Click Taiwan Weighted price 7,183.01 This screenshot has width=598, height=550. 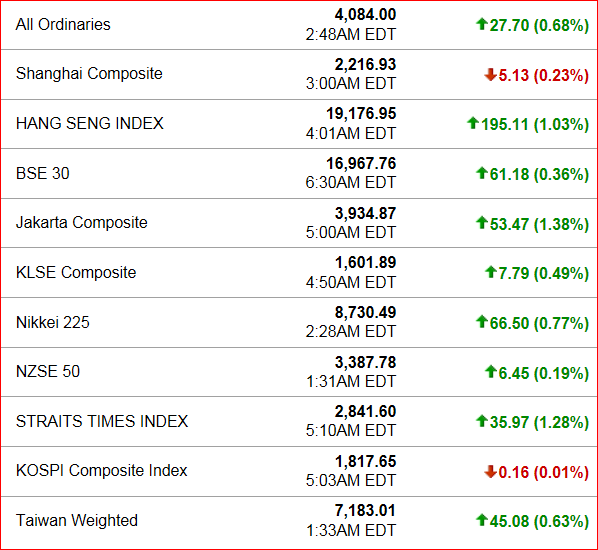(365, 510)
